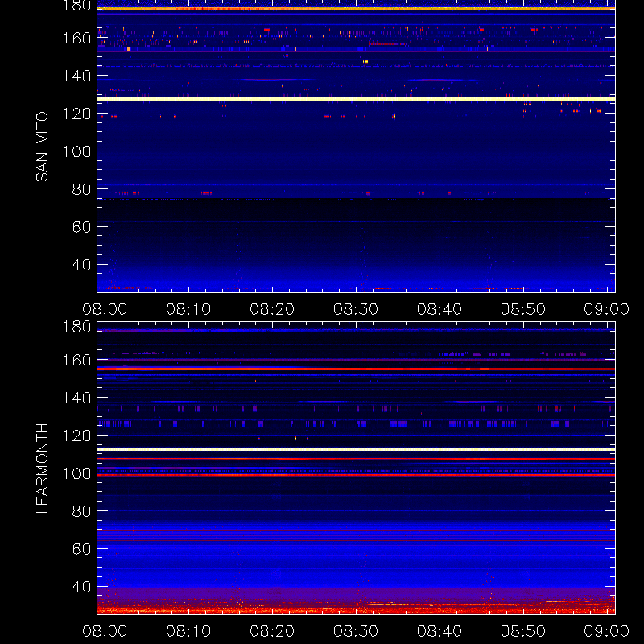This screenshot has height=644, width=644.
Task: Pick the 09:00 time label under Learmonth plot
Action: [607, 631]
